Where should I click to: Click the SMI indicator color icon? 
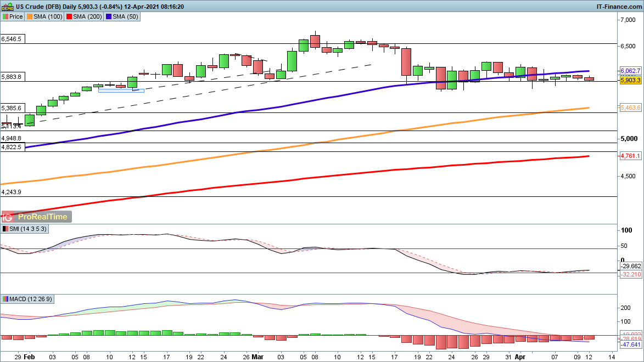(x=5, y=228)
